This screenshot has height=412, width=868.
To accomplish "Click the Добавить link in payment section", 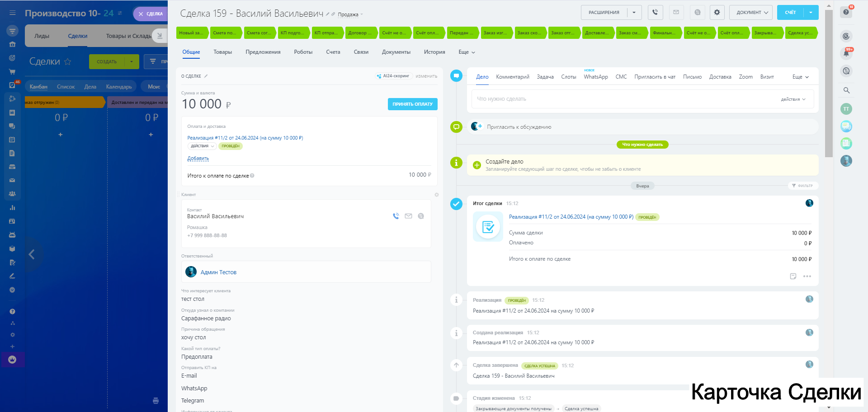I will (x=198, y=159).
